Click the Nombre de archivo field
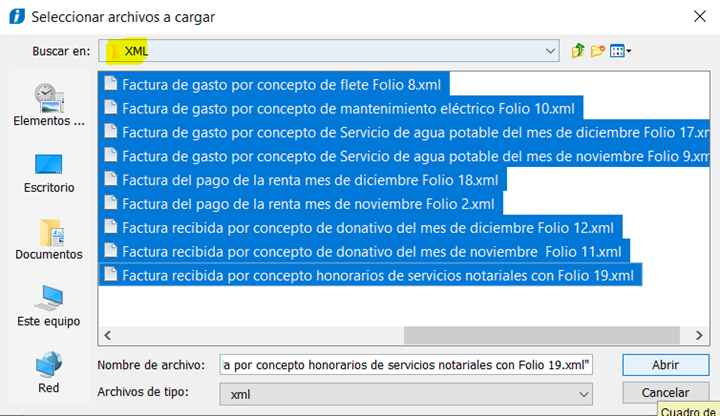Image resolution: width=720 pixels, height=416 pixels. (x=408, y=365)
